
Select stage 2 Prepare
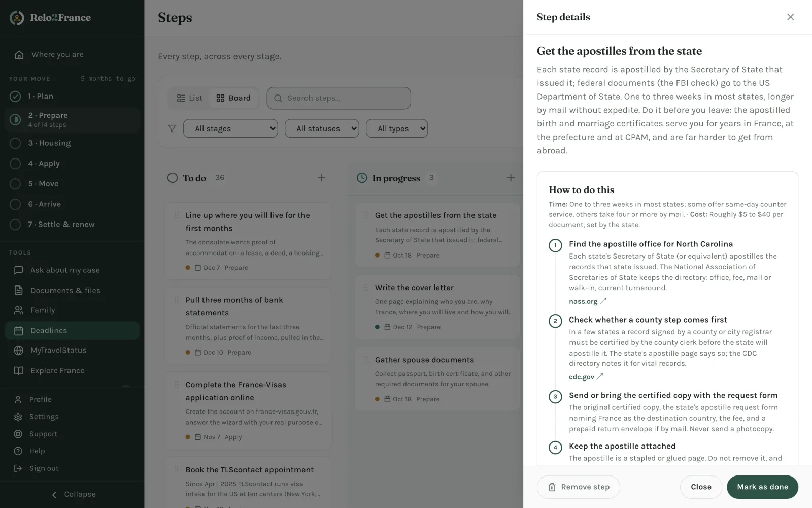pyautogui.click(x=72, y=120)
